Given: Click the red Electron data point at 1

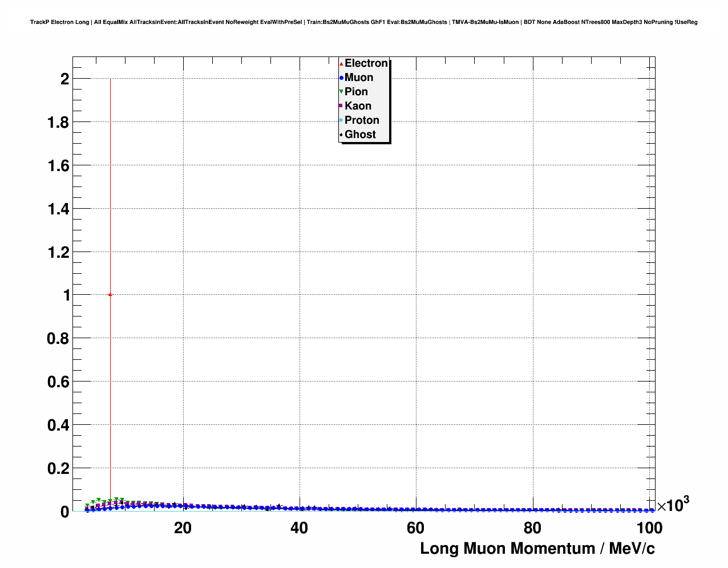Looking at the screenshot, I should pos(110,295).
